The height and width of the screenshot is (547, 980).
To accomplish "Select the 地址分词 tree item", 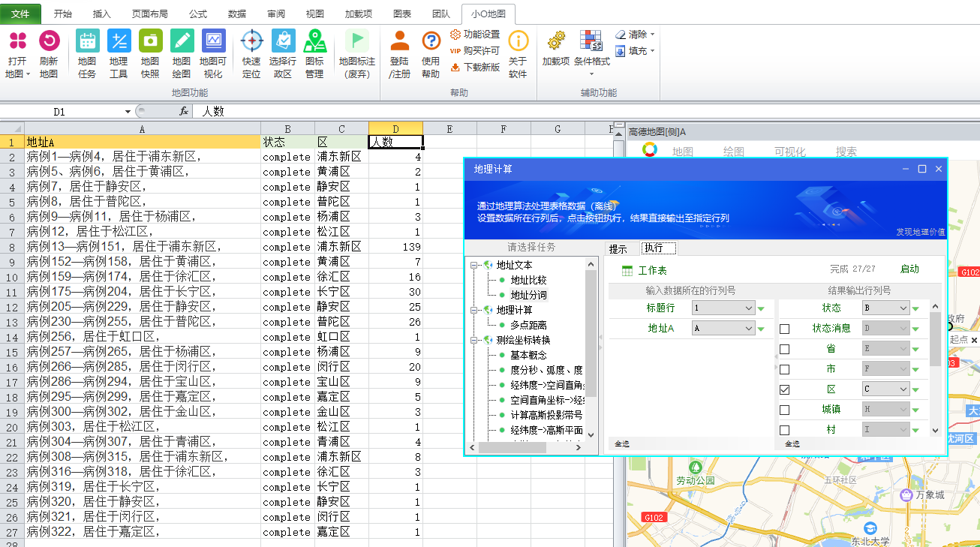I will [x=529, y=295].
